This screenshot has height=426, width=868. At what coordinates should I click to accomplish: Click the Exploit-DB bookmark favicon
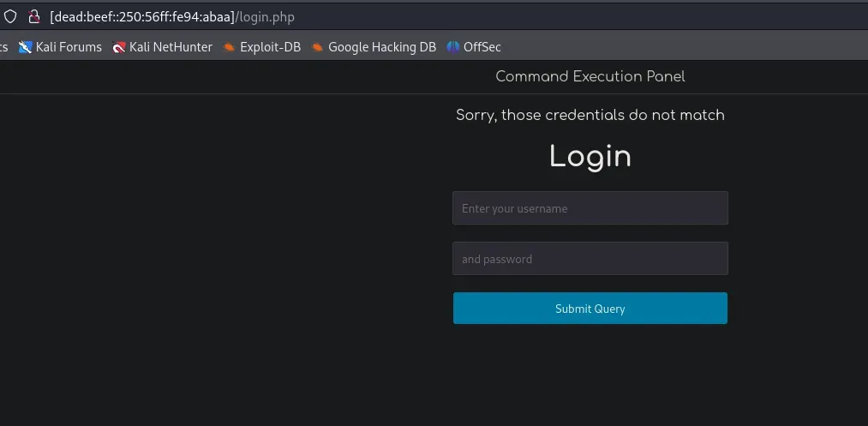[229, 48]
